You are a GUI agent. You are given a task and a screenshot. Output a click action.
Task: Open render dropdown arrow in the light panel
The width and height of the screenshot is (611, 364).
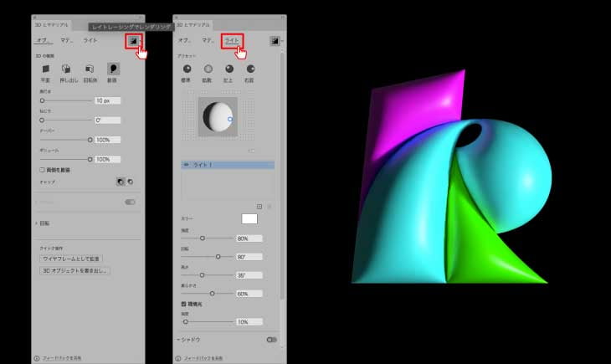(x=285, y=40)
